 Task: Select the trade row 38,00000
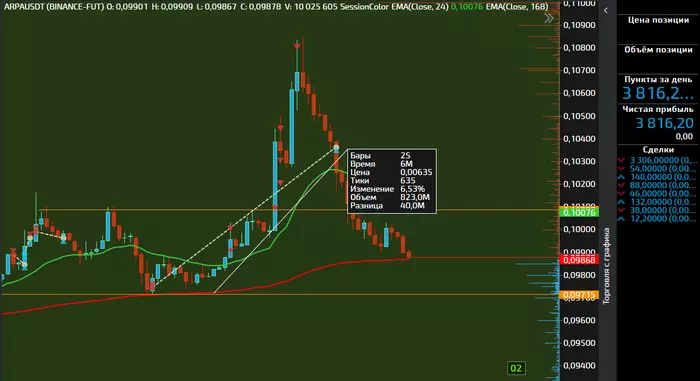[658, 210]
